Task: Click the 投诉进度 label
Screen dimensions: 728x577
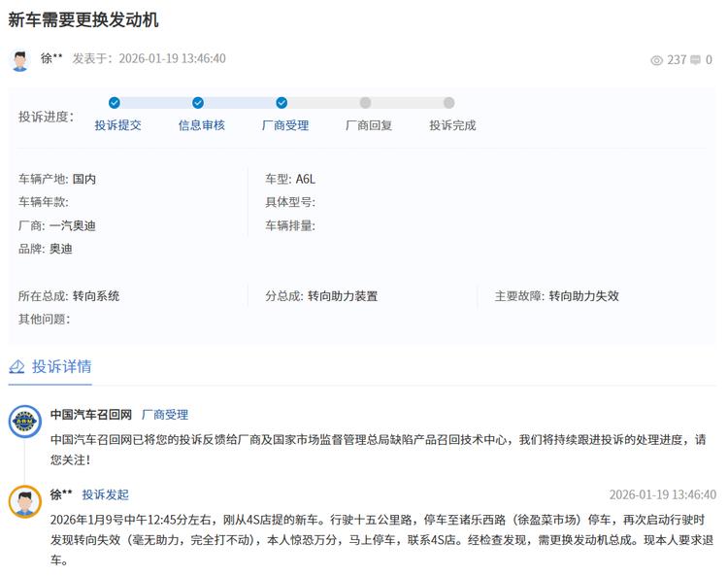Action: [x=46, y=117]
